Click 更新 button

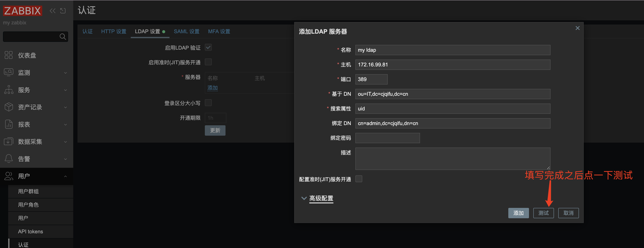pyautogui.click(x=215, y=130)
